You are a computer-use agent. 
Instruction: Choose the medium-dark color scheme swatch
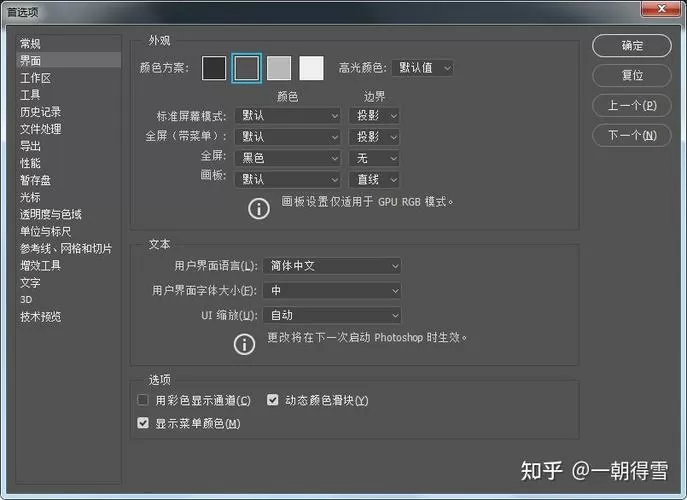click(246, 68)
